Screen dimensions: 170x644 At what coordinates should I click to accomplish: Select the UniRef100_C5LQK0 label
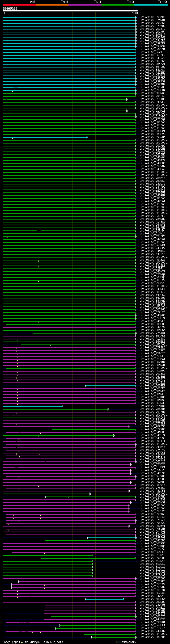tap(152, 236)
